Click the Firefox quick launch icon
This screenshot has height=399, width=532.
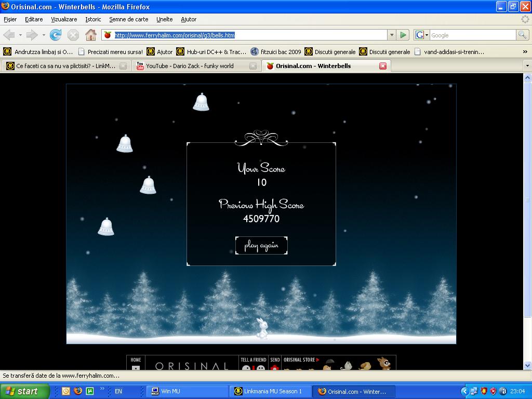[78, 391]
